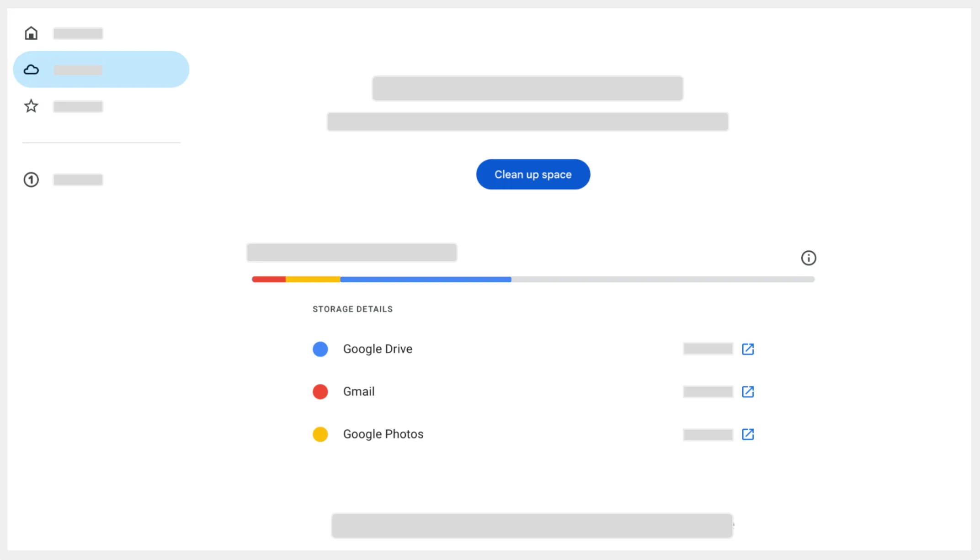Select the cloud storage sidebar item
The width and height of the screenshot is (980, 560).
click(101, 69)
